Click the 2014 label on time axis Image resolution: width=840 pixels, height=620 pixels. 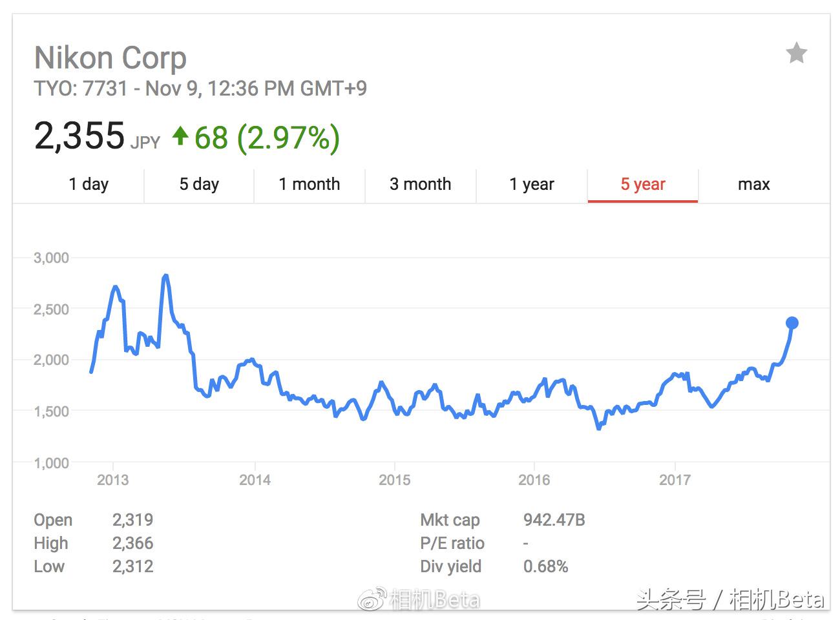point(255,480)
